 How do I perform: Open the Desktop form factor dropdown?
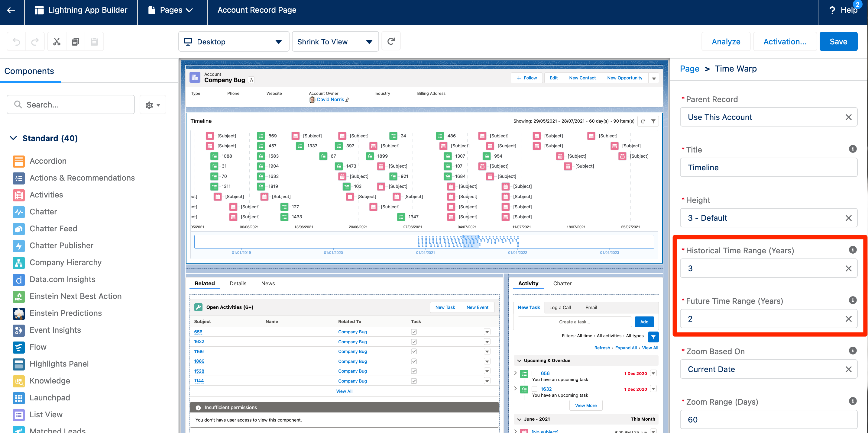234,41
